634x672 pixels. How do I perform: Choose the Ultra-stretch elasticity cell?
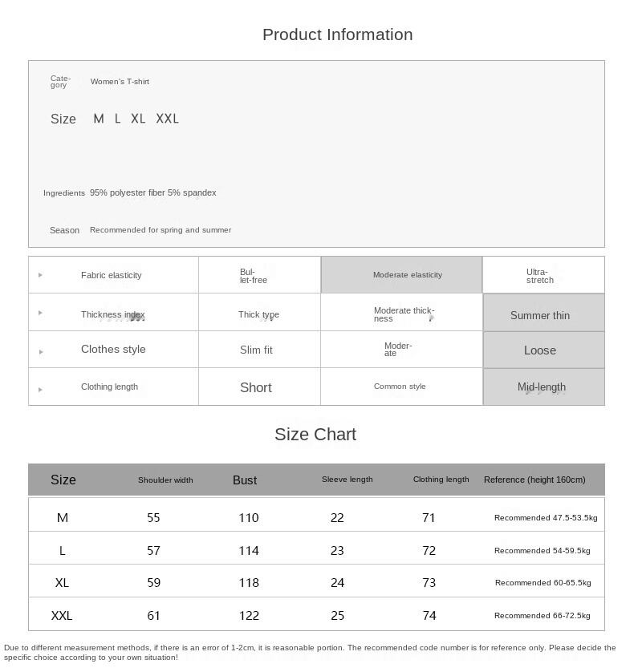point(540,276)
